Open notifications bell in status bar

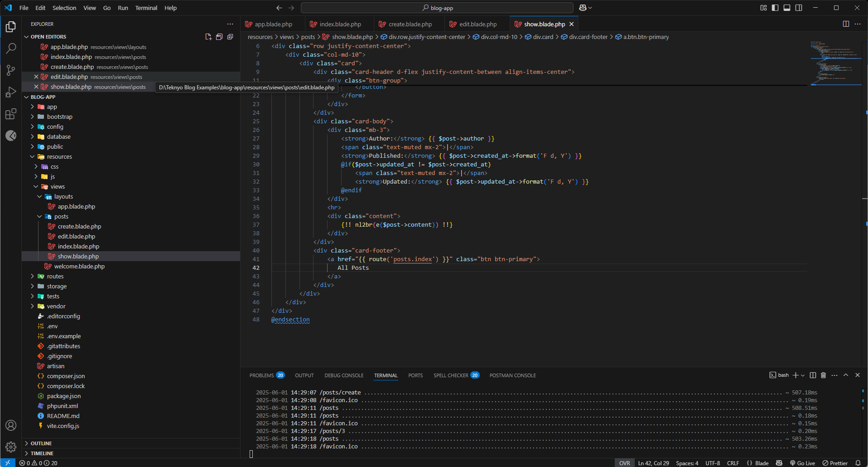[858, 463]
